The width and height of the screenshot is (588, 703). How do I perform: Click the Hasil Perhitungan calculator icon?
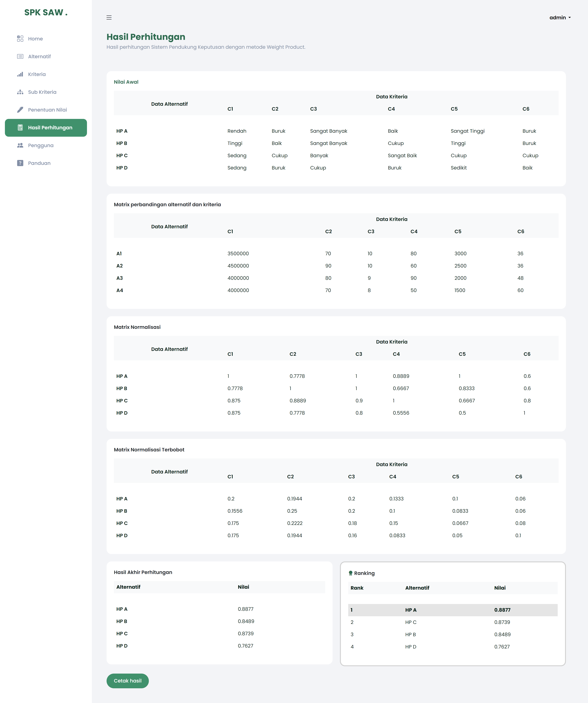[20, 127]
